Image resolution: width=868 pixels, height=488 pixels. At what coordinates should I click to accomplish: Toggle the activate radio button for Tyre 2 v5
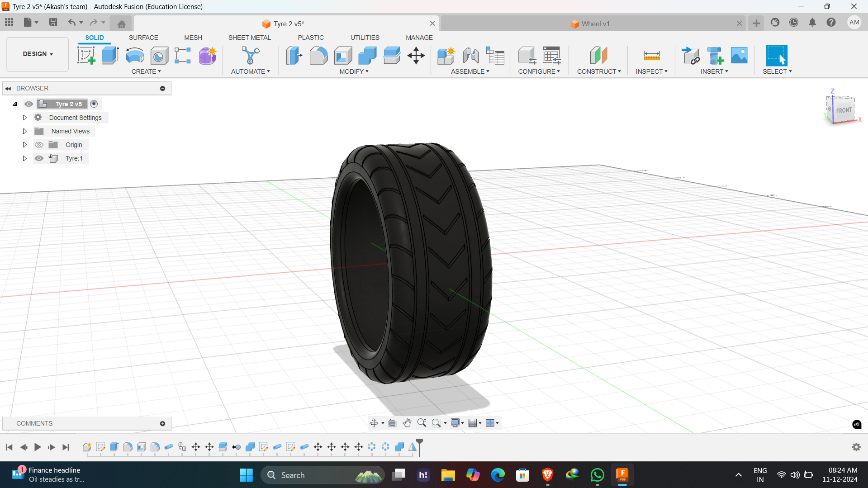[x=94, y=104]
